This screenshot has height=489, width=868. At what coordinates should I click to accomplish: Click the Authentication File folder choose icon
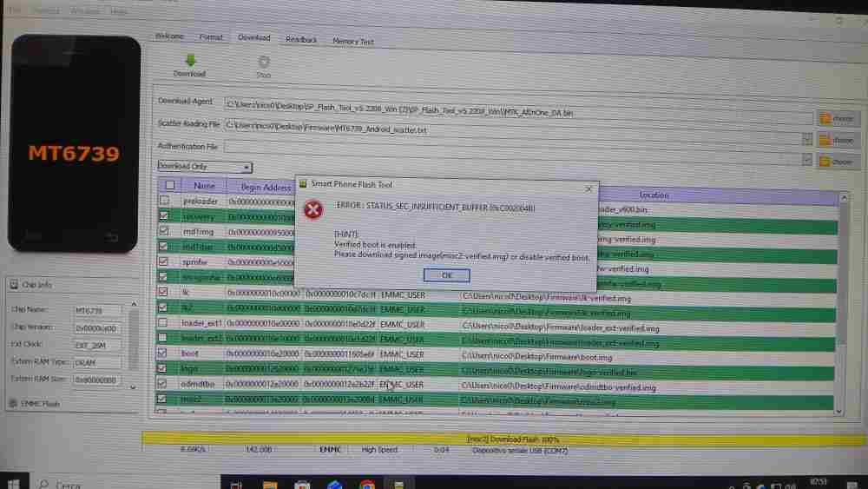click(x=823, y=161)
